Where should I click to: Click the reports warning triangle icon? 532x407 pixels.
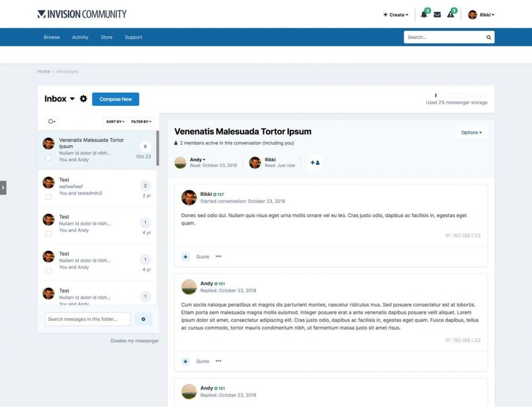(x=451, y=15)
